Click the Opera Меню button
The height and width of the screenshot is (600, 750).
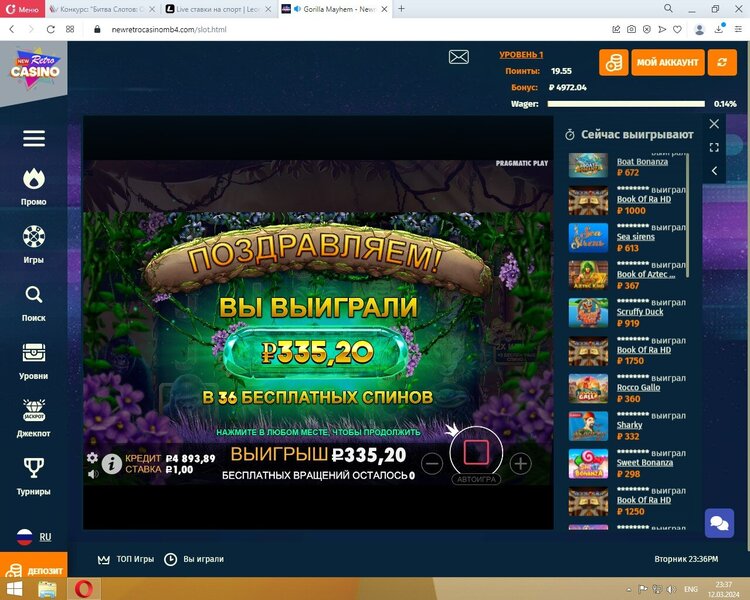[x=22, y=9]
